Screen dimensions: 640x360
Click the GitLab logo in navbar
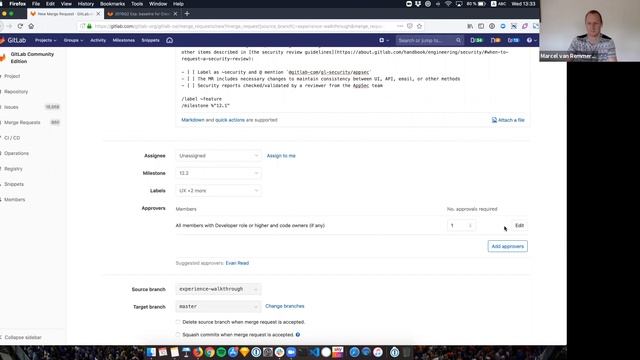(14, 40)
